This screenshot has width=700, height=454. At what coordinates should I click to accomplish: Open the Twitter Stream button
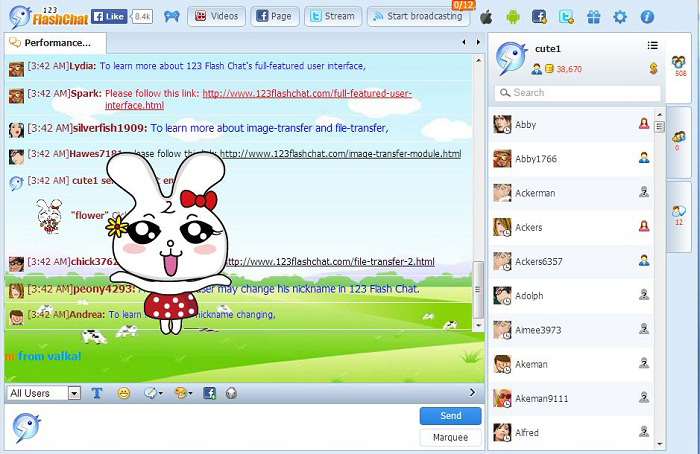[333, 17]
